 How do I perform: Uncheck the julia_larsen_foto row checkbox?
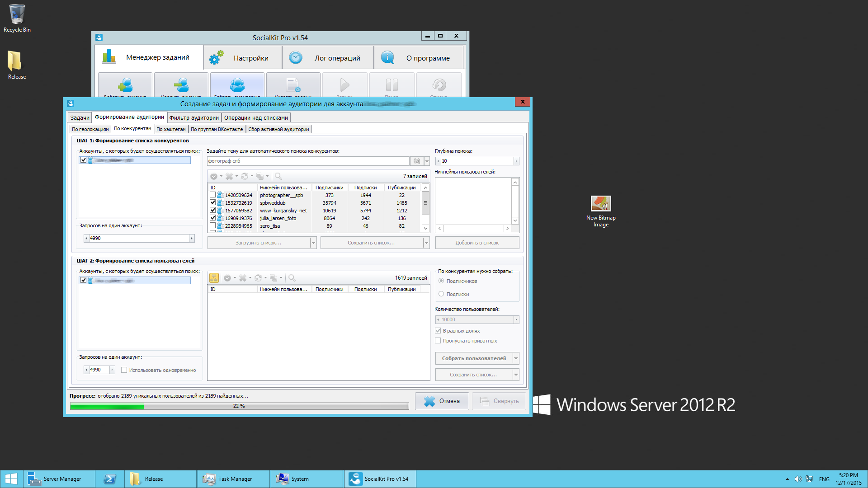212,218
